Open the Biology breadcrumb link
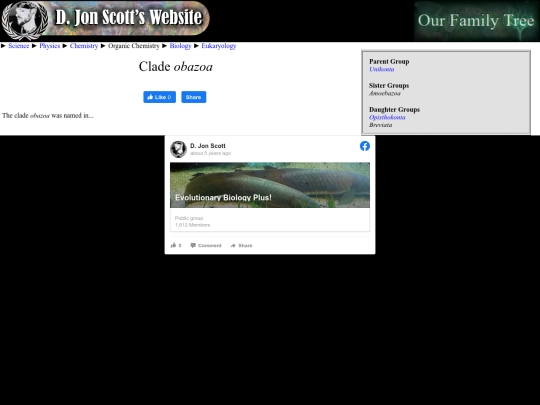Viewport: 540px width, 405px height. coord(180,46)
